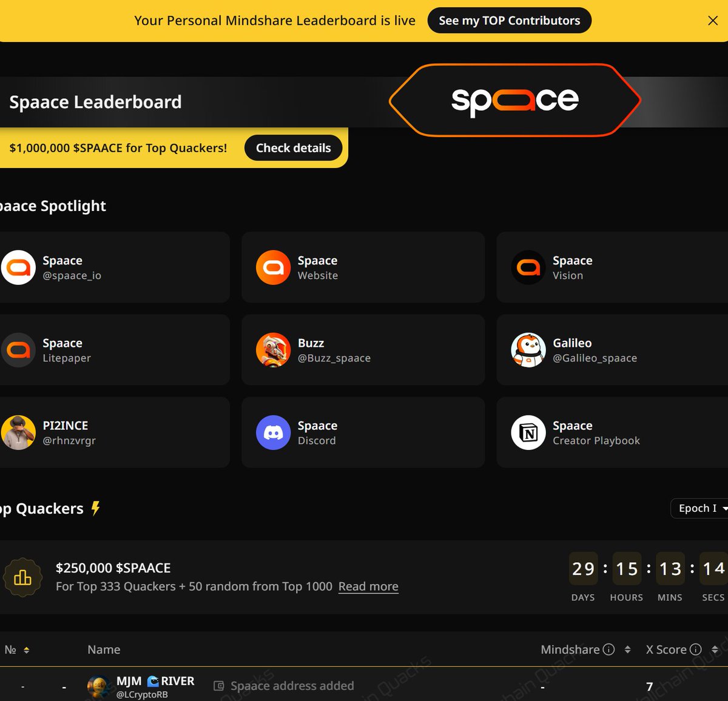Click the X Score value 7
This screenshot has height=701, width=728.
[x=650, y=686]
